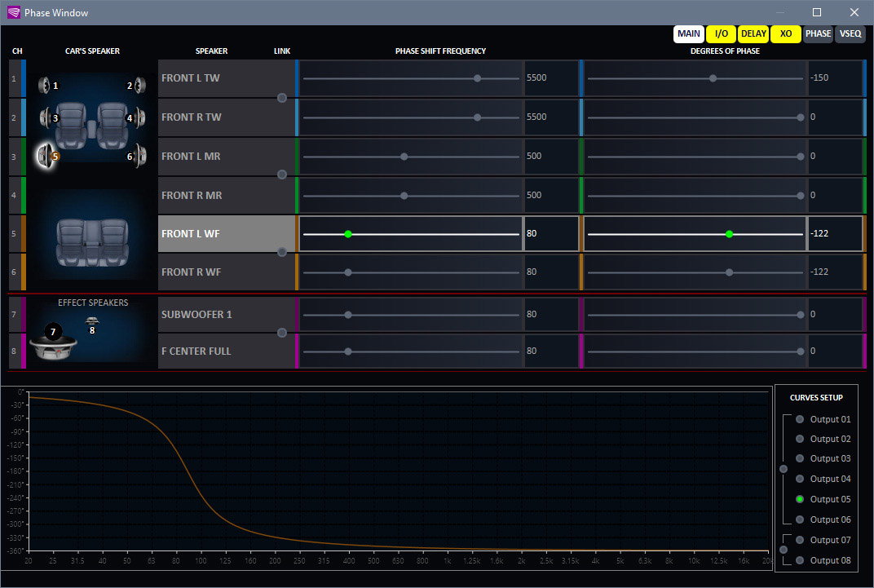The image size is (874, 588).
Task: Click FRONT L WF green degrees slider handle
Action: tap(729, 234)
